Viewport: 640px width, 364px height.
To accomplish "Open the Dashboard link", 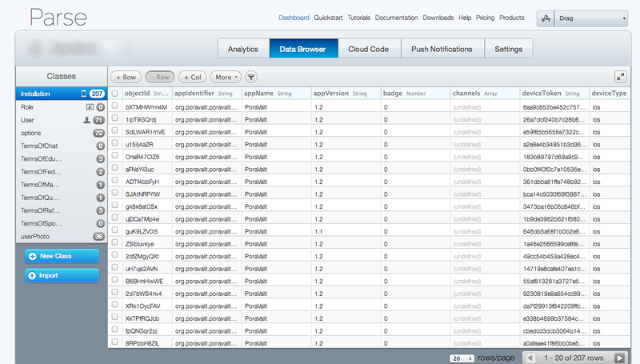I will (x=294, y=18).
